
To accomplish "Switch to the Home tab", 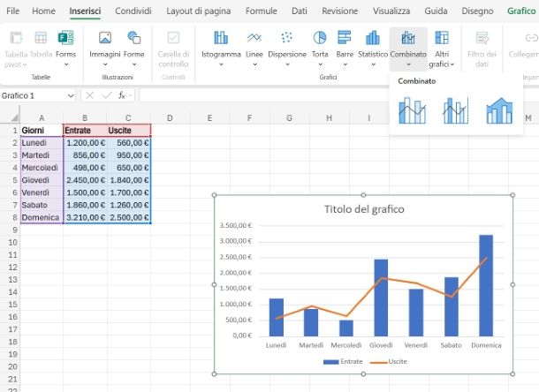I will (x=43, y=11).
